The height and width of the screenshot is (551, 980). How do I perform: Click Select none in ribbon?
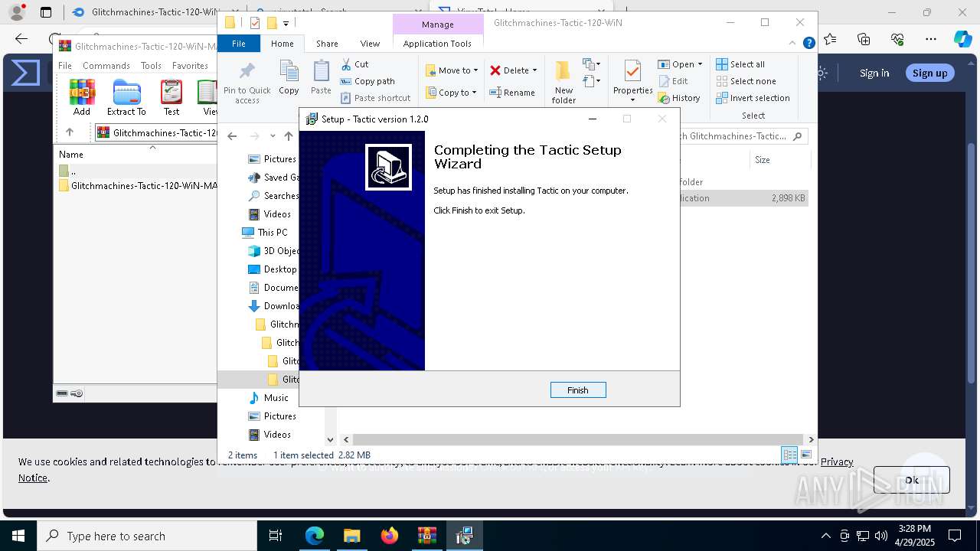(746, 81)
